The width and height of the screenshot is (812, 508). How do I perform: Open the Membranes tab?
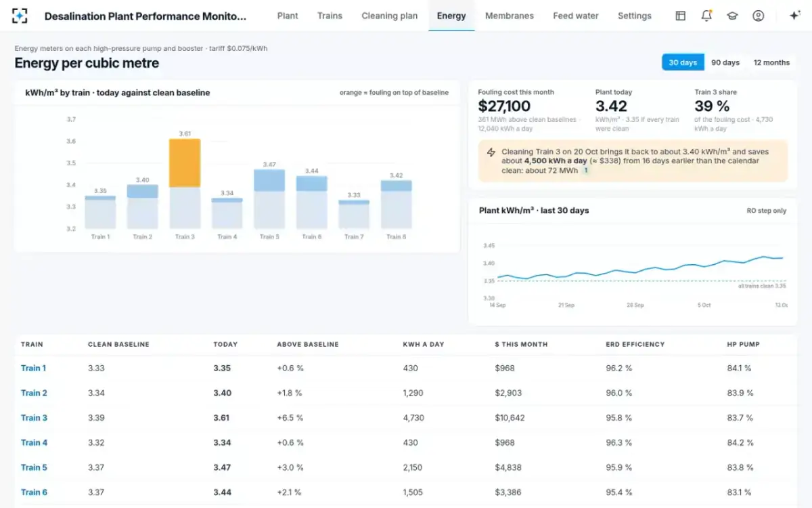510,16
